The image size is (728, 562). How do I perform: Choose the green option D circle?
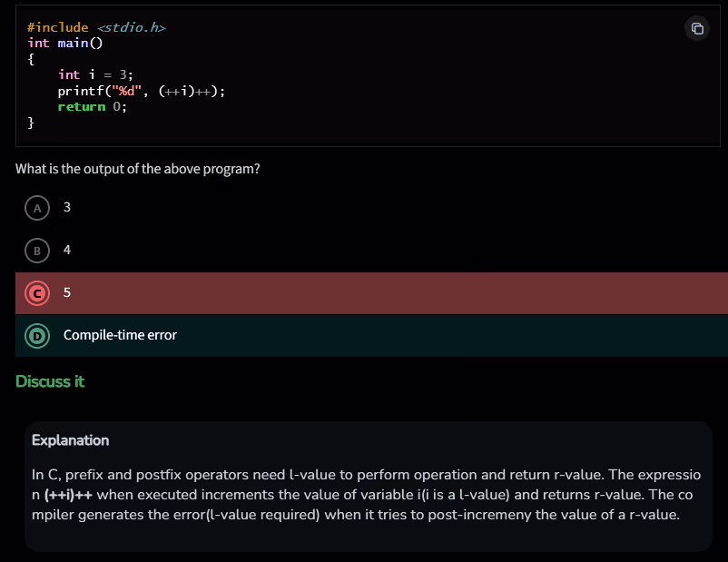[37, 335]
